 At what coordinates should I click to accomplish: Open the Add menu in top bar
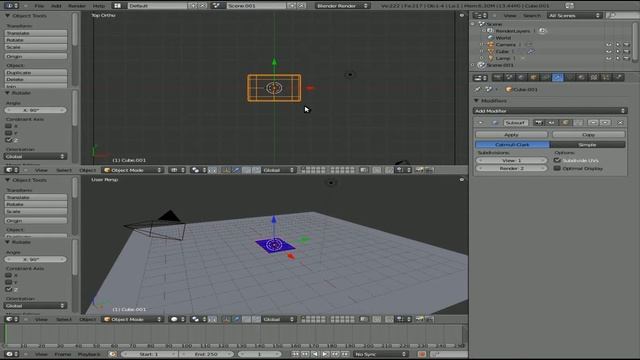click(56, 6)
